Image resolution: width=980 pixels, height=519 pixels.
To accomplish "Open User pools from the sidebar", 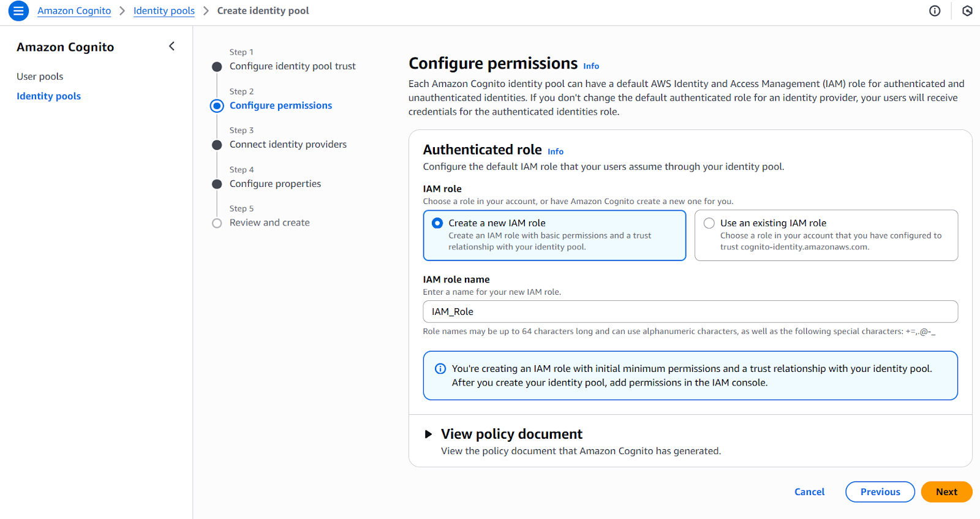I will click(x=39, y=76).
